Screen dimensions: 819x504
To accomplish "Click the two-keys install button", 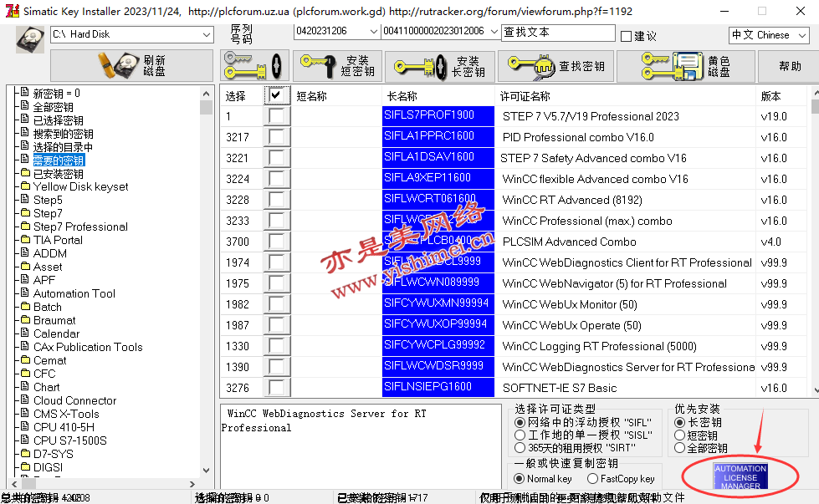I will 254,66.
